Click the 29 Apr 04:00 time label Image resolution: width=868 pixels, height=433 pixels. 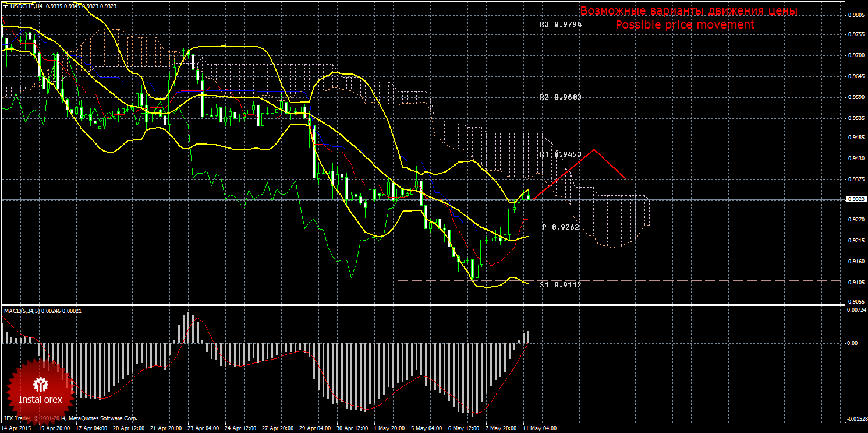point(315,428)
